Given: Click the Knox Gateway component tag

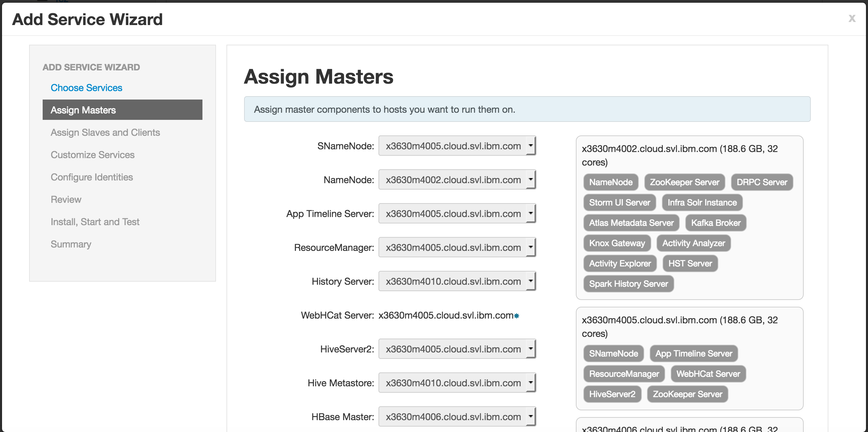Looking at the screenshot, I should click(x=617, y=243).
